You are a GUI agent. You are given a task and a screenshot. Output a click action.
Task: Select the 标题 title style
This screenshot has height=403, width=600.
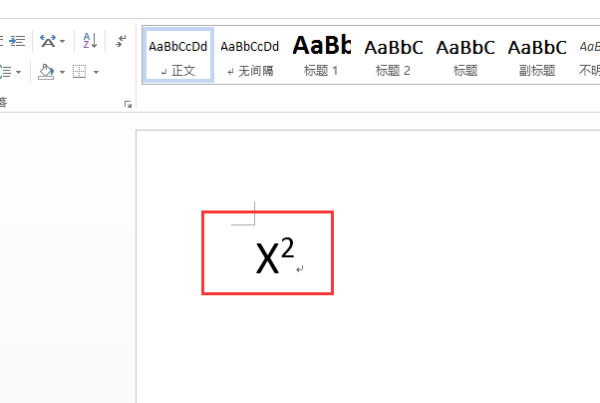point(465,55)
